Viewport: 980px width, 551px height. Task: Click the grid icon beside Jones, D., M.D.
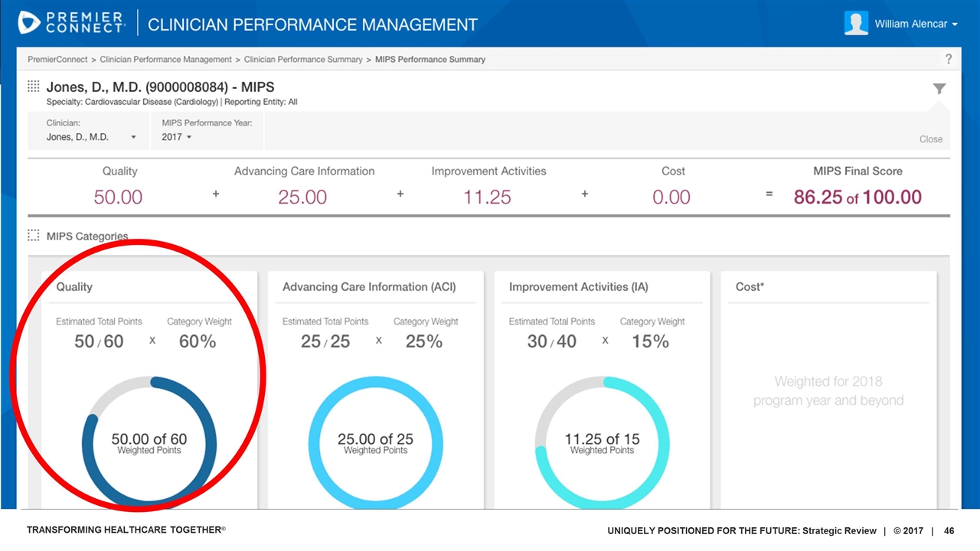(x=34, y=86)
